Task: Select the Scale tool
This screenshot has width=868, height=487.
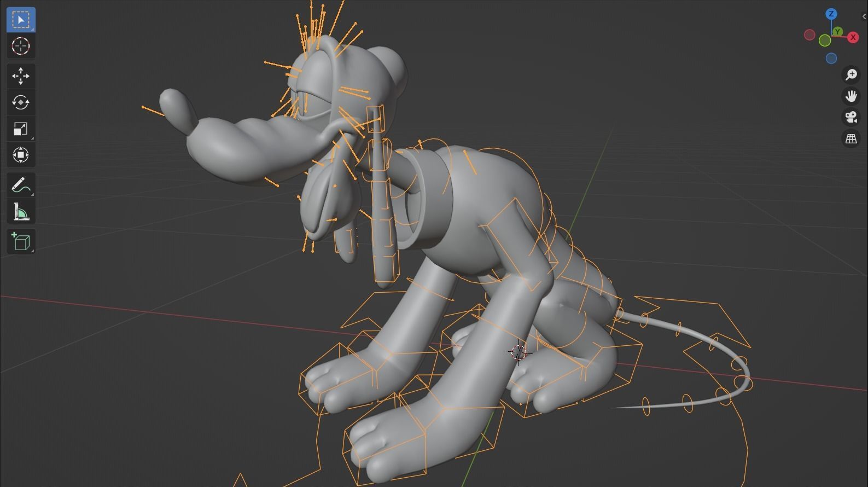Action: (21, 129)
